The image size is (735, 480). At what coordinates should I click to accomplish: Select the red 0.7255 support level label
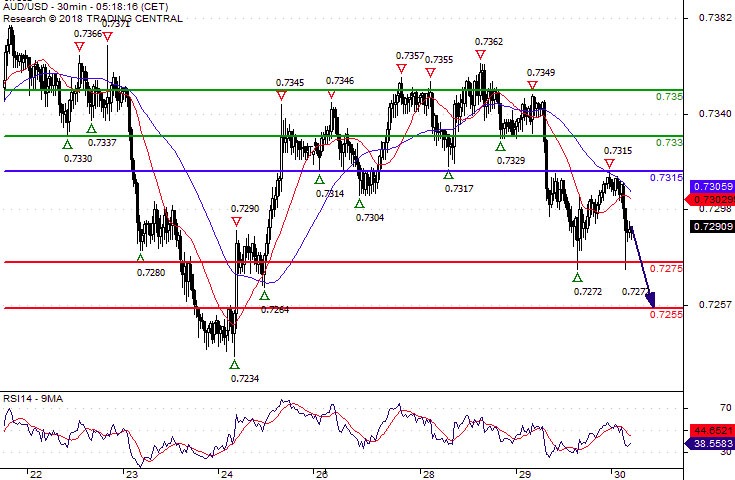[666, 315]
